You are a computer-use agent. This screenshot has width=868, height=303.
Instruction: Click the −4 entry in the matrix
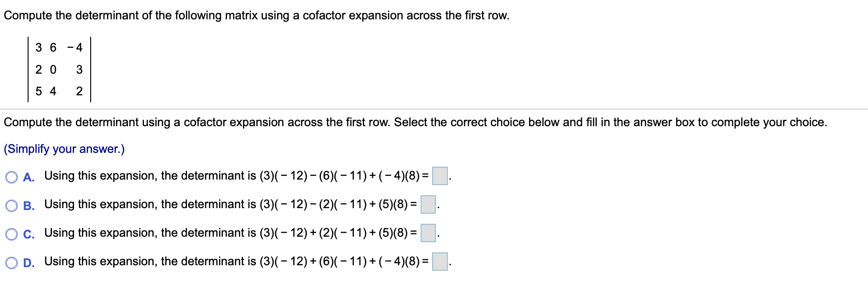75,47
